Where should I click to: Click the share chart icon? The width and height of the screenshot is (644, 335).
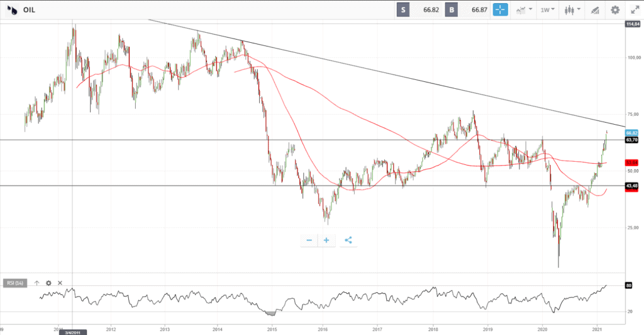348,241
